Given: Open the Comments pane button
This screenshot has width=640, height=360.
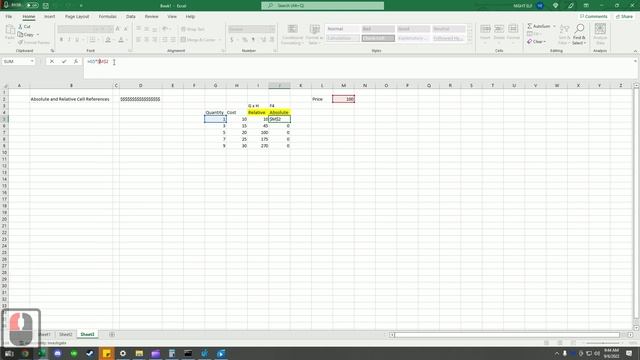Looking at the screenshot, I should click(594, 17).
